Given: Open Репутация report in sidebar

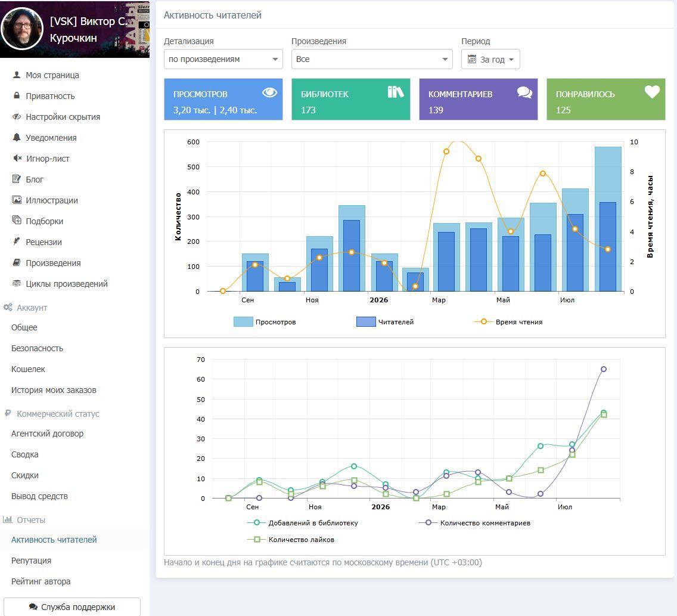Looking at the screenshot, I should click(x=31, y=561).
